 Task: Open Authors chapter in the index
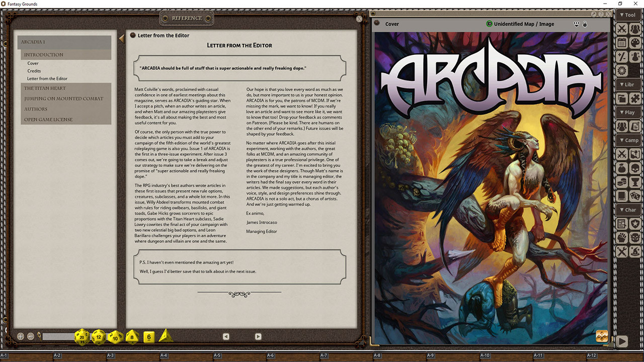pyautogui.click(x=36, y=109)
